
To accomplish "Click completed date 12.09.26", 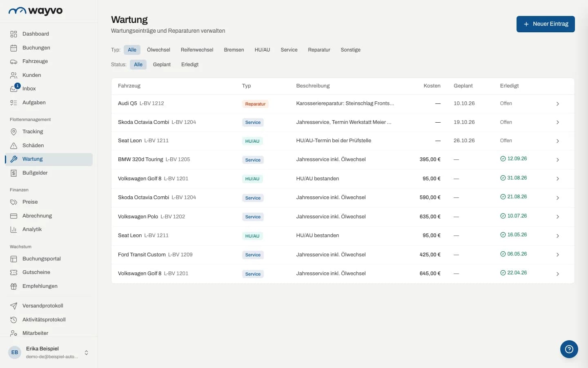I will point(514,159).
